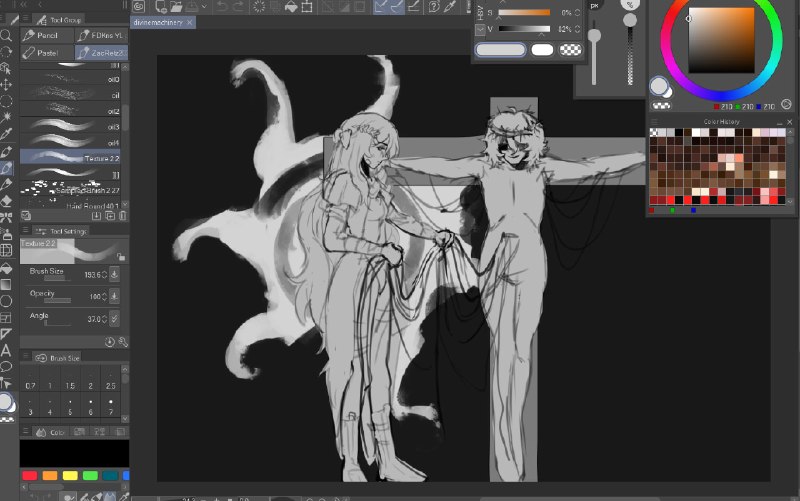This screenshot has height=501, width=800.
Task: Expand Brush Size dynamics dropdown button
Action: tap(114, 274)
